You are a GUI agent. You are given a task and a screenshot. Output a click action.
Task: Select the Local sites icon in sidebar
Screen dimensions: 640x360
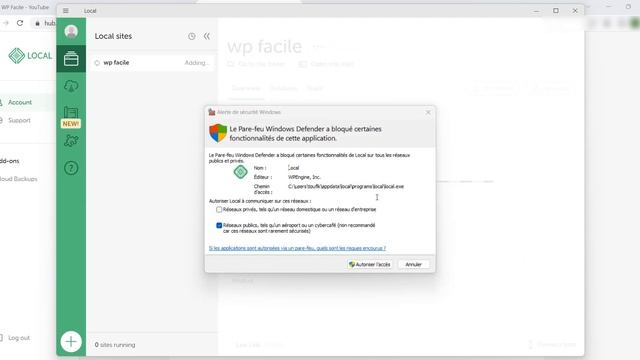(71, 59)
